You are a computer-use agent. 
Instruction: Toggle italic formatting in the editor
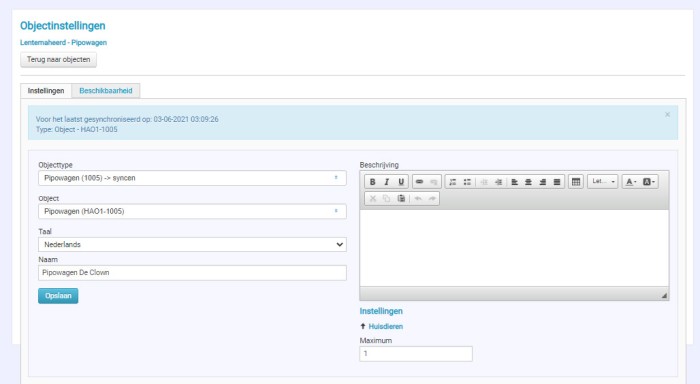387,182
